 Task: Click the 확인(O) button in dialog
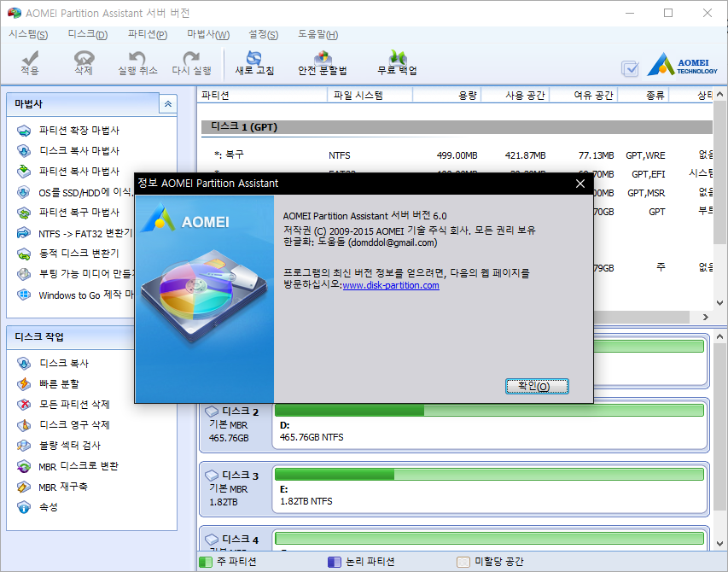(537, 386)
